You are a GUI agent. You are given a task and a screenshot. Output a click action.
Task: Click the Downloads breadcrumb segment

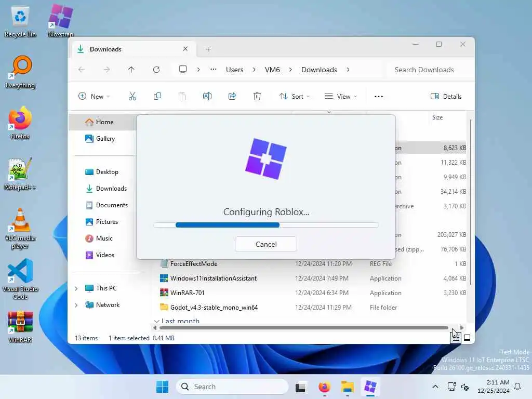click(319, 70)
